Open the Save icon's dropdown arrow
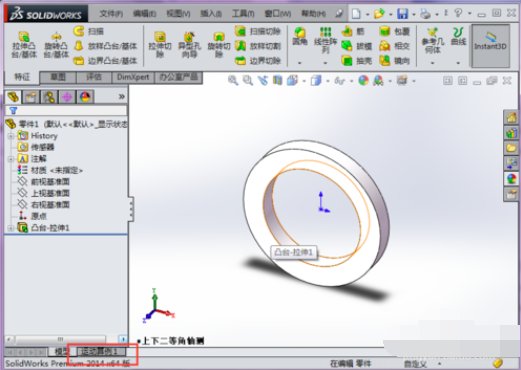The image size is (521, 370). coord(413,14)
